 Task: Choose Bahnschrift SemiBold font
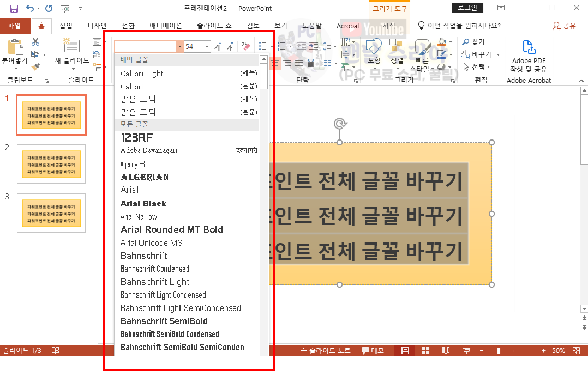[x=187, y=321]
